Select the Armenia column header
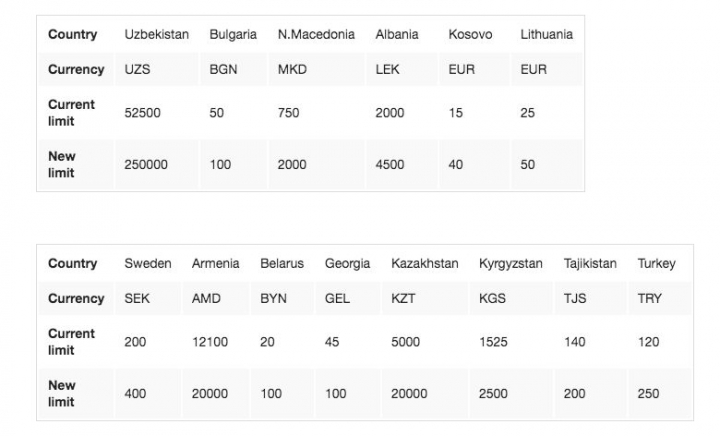The height and width of the screenshot is (436, 720). (215, 264)
